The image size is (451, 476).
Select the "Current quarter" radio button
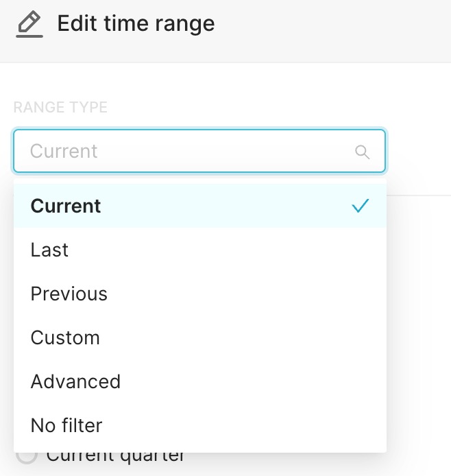tap(26, 455)
